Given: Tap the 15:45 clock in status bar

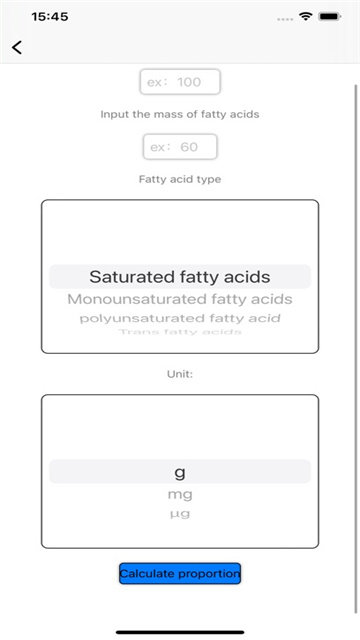Looking at the screenshot, I should pyautogui.click(x=50, y=17).
